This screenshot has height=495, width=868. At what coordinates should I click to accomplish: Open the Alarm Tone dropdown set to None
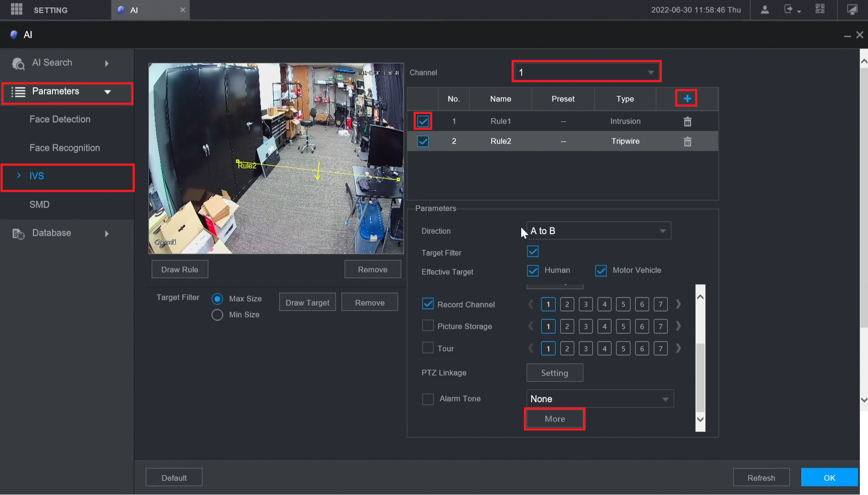(x=600, y=399)
